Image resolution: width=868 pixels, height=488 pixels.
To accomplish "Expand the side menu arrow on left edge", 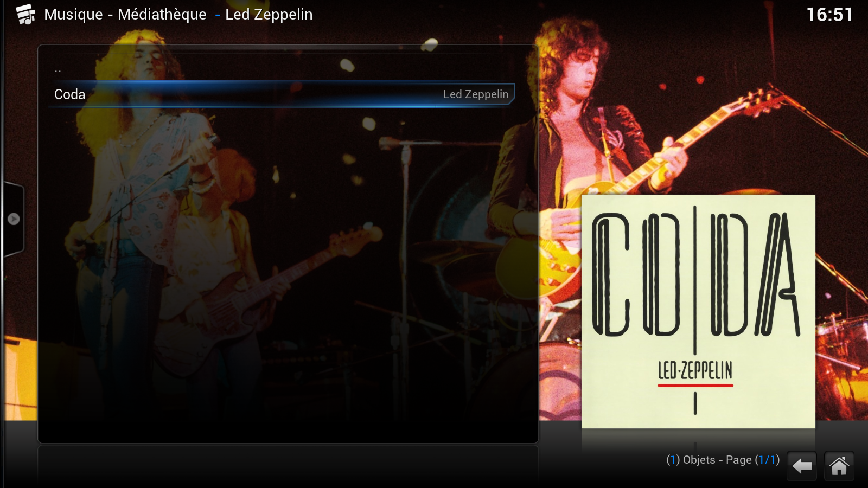I will click(x=14, y=219).
